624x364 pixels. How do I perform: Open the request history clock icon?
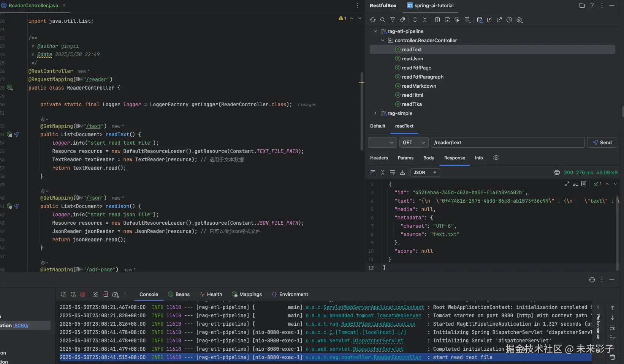coord(509,20)
